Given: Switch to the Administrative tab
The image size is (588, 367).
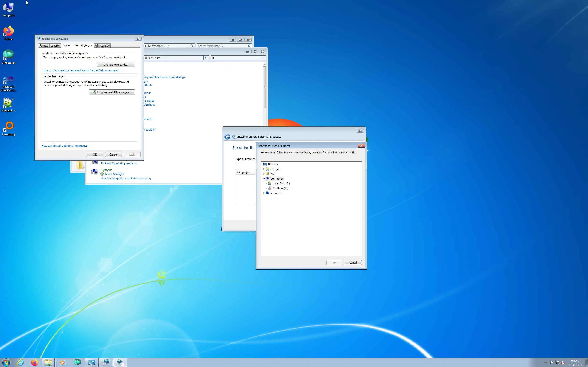Looking at the screenshot, I should point(102,46).
